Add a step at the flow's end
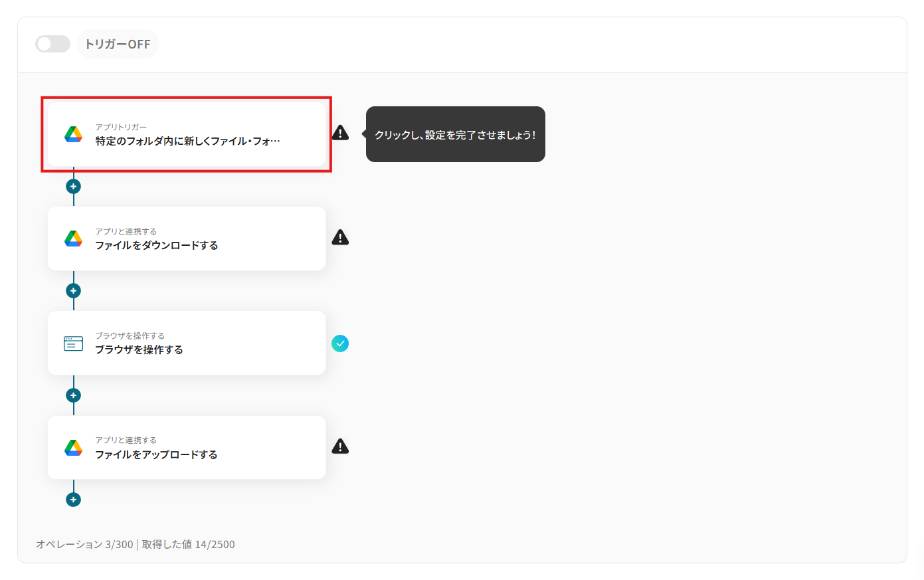Viewport: 924px width, 580px height. (73, 500)
